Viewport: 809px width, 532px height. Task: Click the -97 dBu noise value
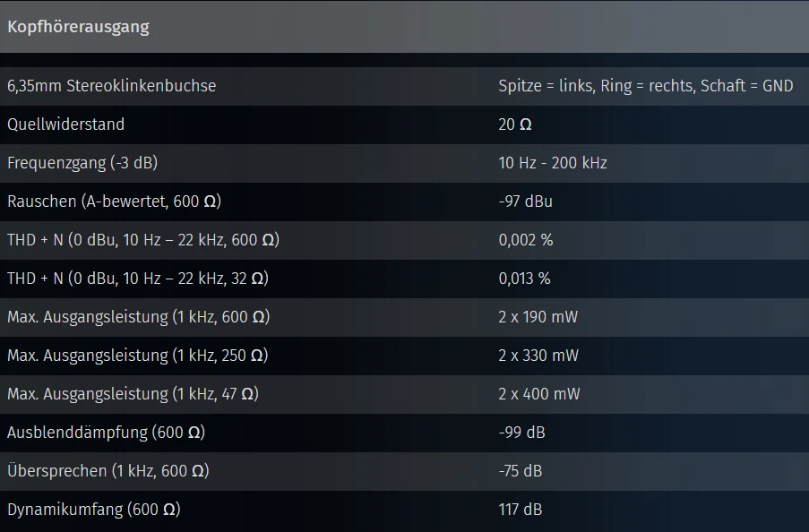coord(525,202)
